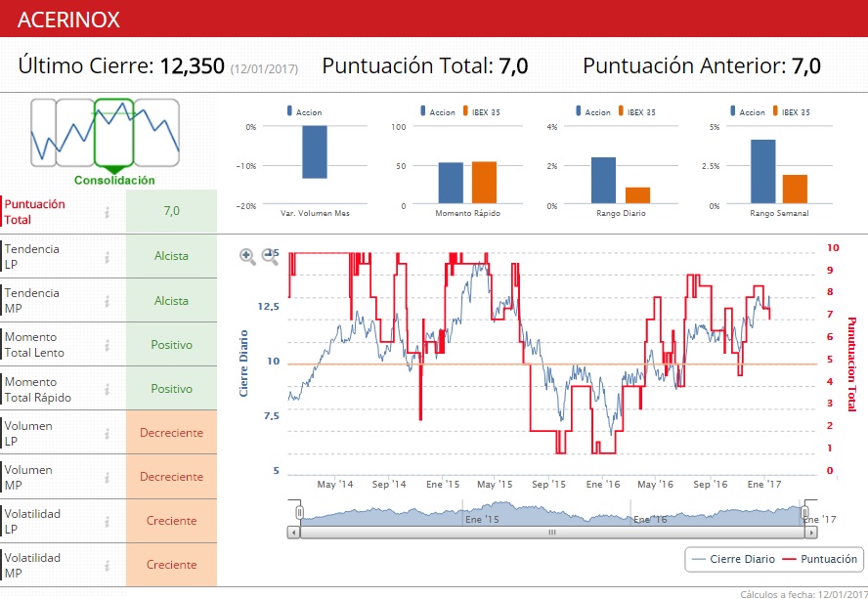Image resolution: width=868 pixels, height=599 pixels.
Task: Click the orange IBEX bar in Rango Semanal
Action: pos(795,190)
